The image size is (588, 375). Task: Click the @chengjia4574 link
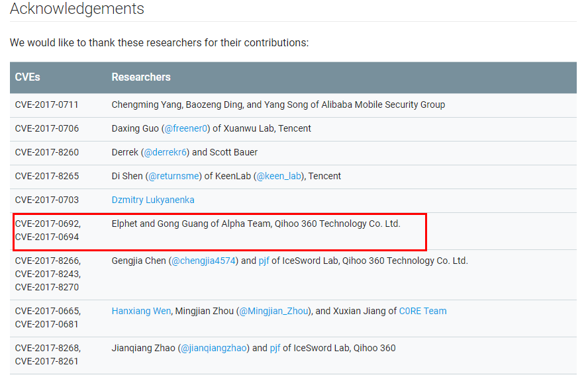coord(203,261)
